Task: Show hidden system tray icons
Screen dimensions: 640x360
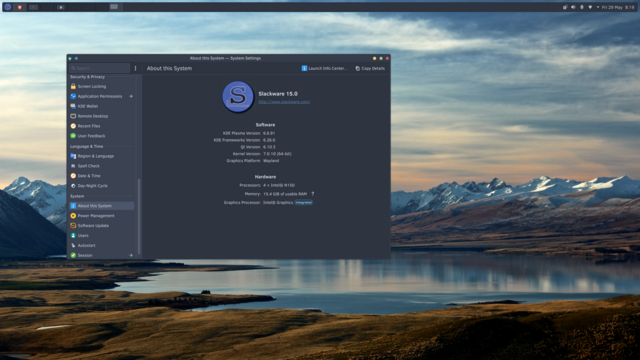Action: point(598,7)
